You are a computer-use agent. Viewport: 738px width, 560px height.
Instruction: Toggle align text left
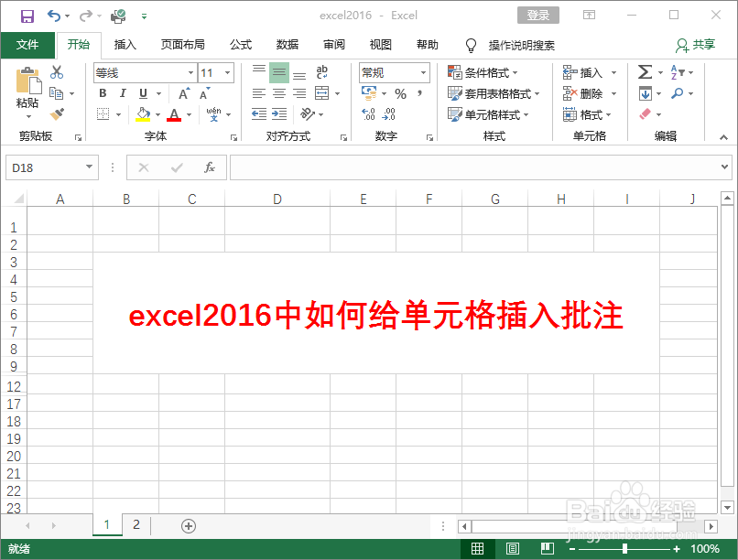pos(259,93)
